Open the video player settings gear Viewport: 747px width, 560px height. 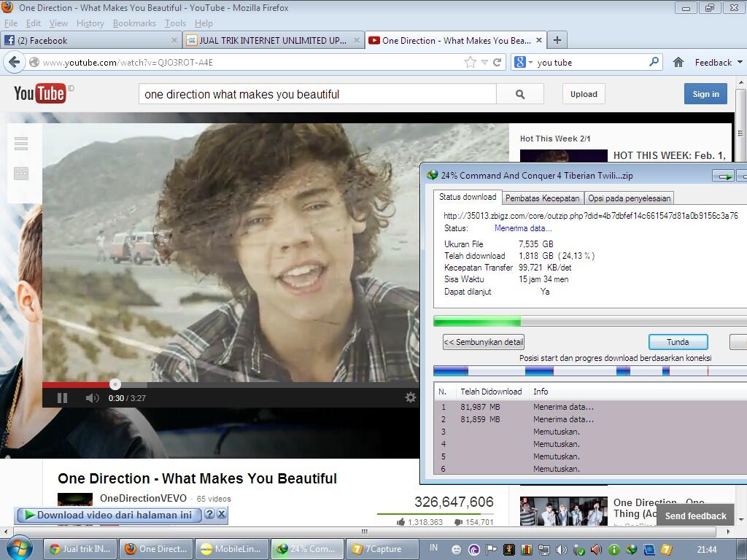click(x=410, y=397)
